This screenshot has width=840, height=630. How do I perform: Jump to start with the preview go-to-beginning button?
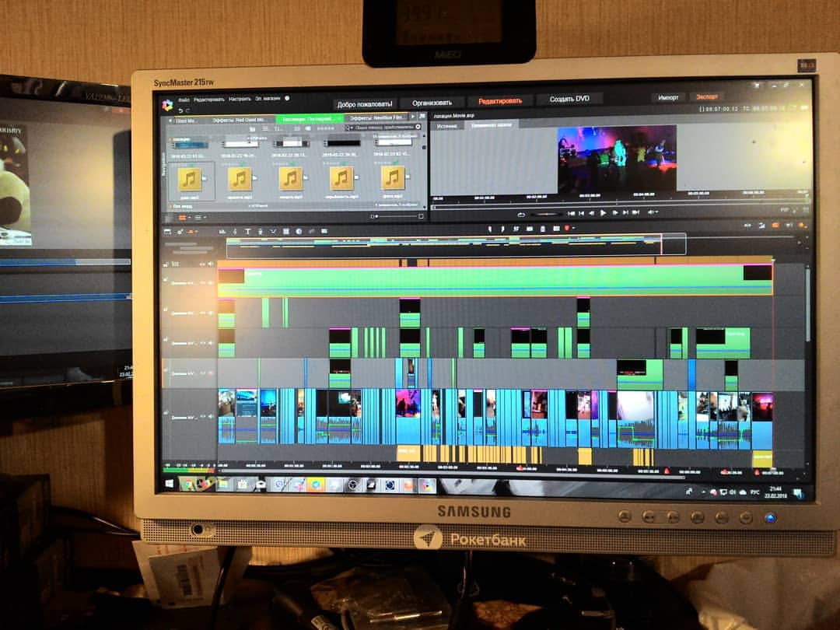(x=571, y=213)
